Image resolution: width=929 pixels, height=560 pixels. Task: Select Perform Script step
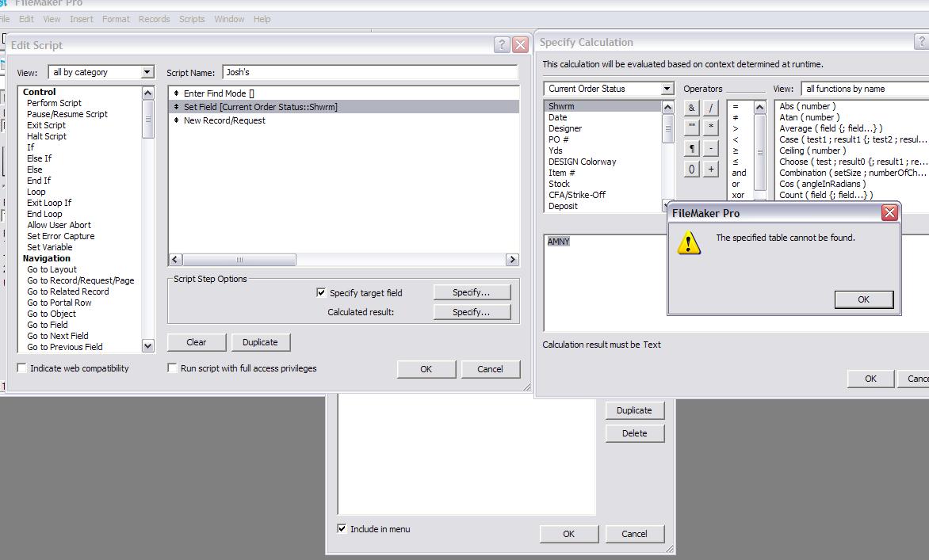point(54,103)
